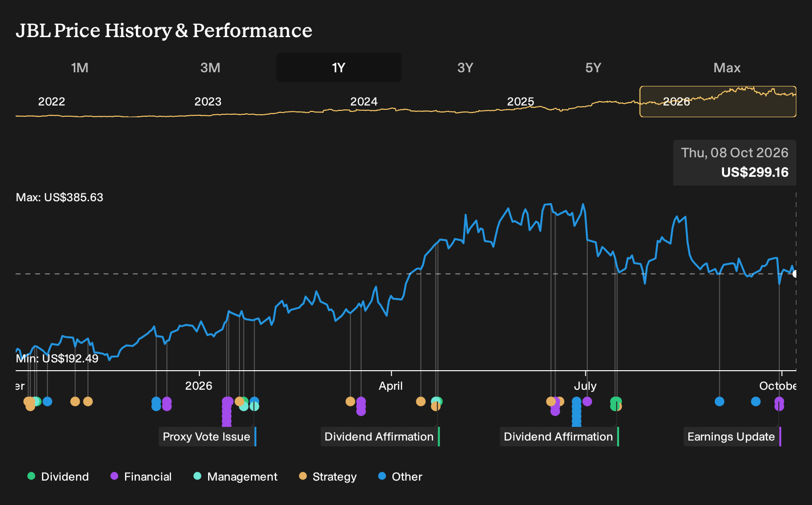Open the Proxy Vote Issue event label
Viewport: 812px width, 505px height.
[x=207, y=437]
